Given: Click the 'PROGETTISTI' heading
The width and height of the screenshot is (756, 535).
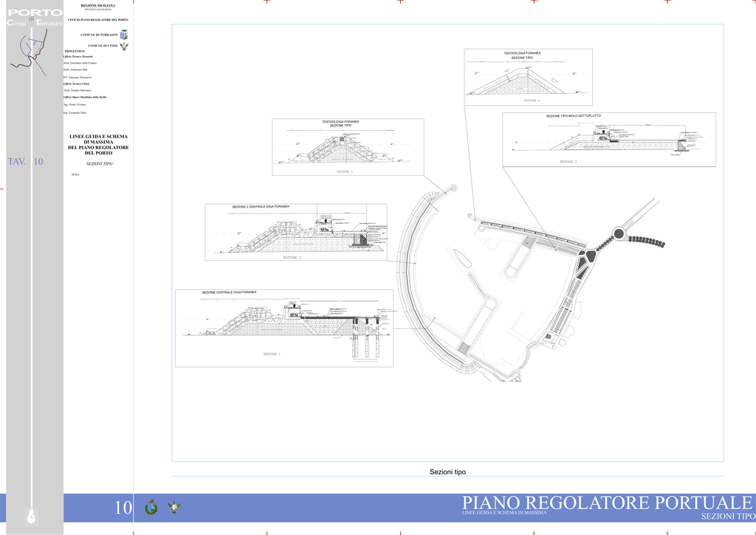Looking at the screenshot, I should point(75,51).
